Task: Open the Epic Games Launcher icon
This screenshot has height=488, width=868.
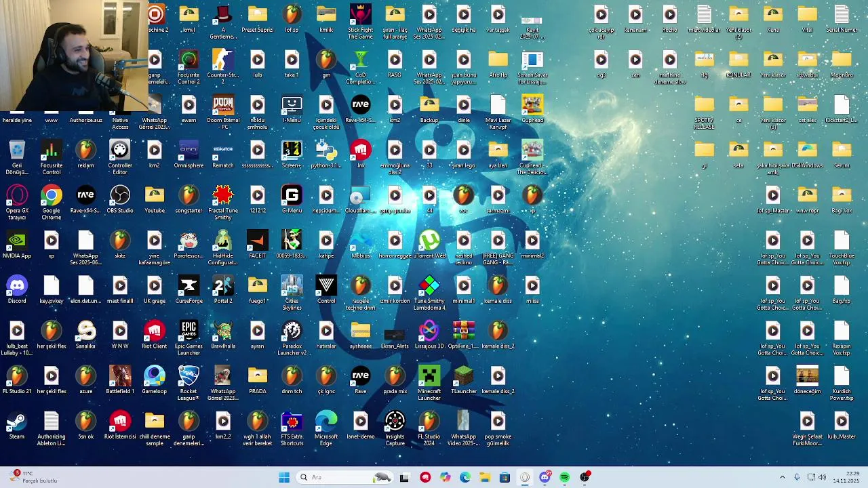Action: coord(189,339)
